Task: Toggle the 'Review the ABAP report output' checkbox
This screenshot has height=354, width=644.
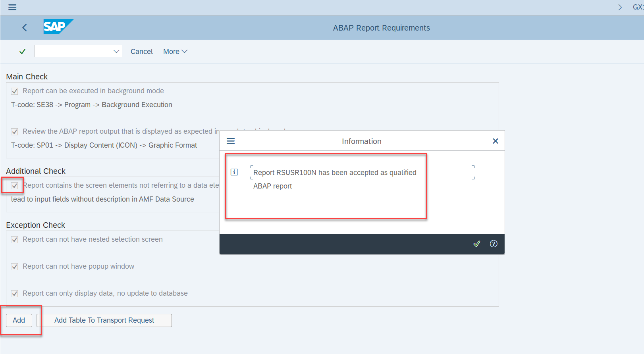Action: click(x=15, y=132)
